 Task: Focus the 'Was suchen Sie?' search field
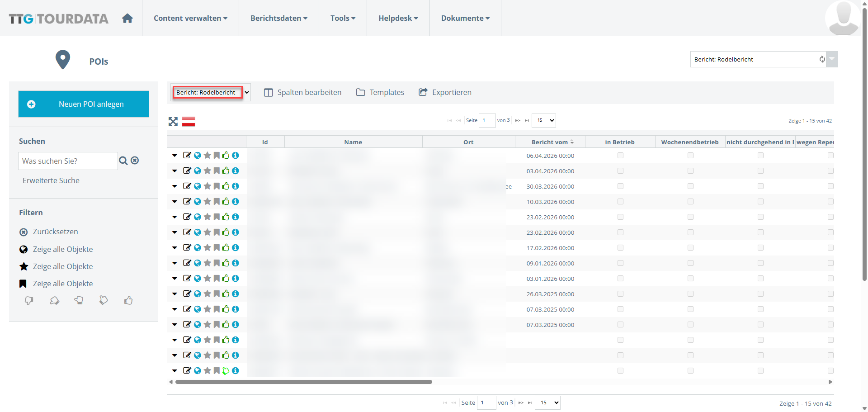(68, 161)
